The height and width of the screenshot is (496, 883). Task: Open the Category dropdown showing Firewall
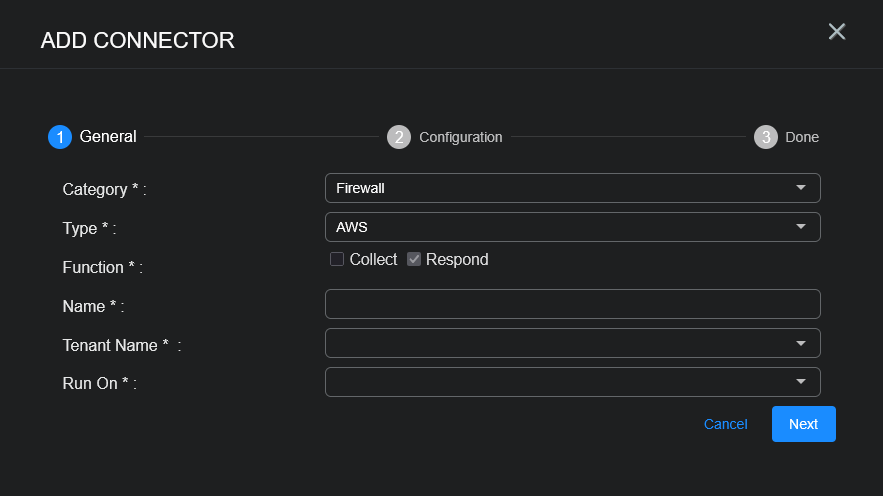pyautogui.click(x=560, y=188)
